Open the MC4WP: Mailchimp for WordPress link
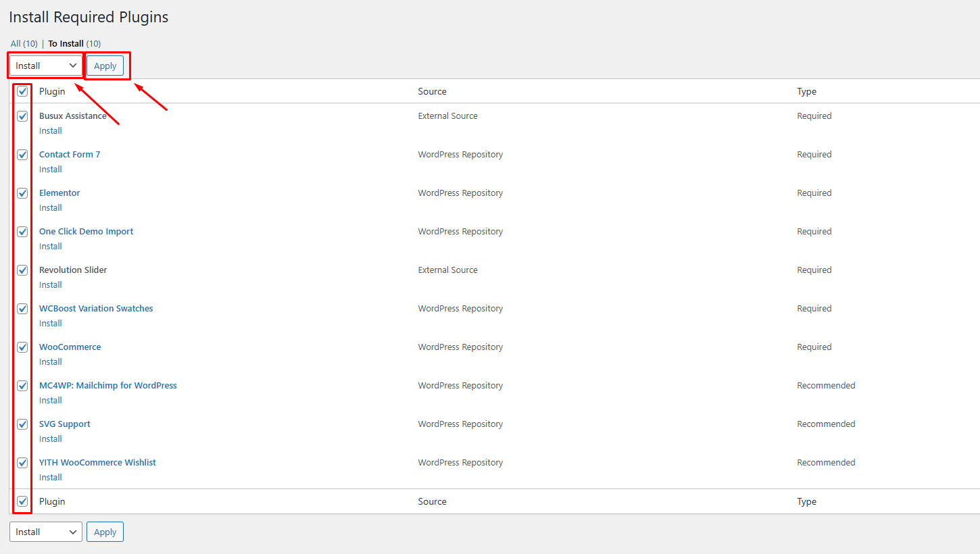980x554 pixels. (108, 386)
